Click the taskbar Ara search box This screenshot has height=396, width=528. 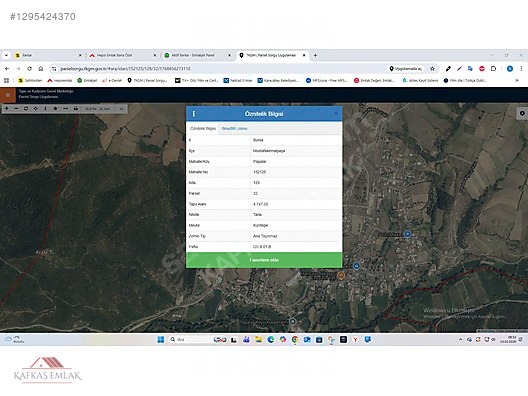click(189, 339)
